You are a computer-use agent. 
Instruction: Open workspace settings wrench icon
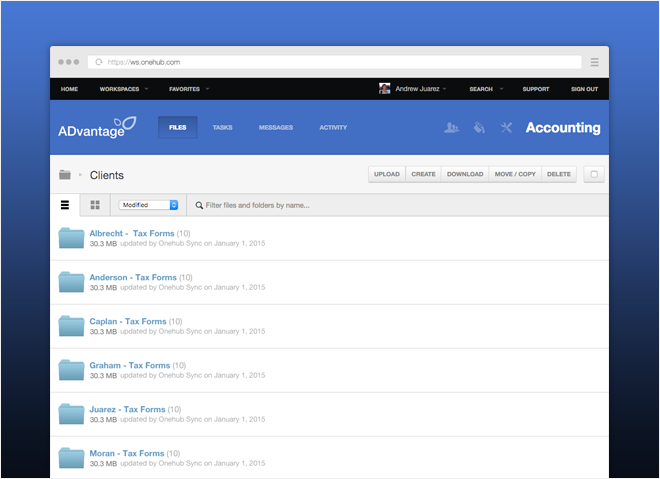(x=506, y=128)
